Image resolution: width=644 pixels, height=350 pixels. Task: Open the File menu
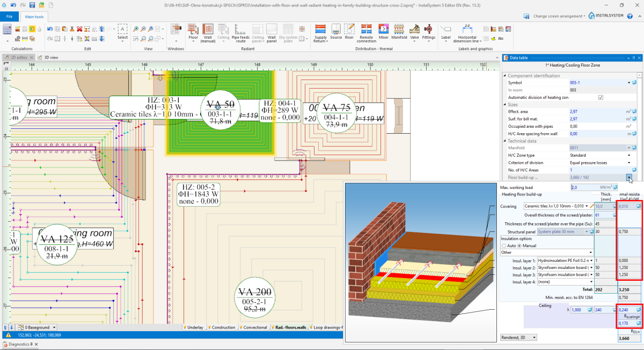tap(10, 17)
